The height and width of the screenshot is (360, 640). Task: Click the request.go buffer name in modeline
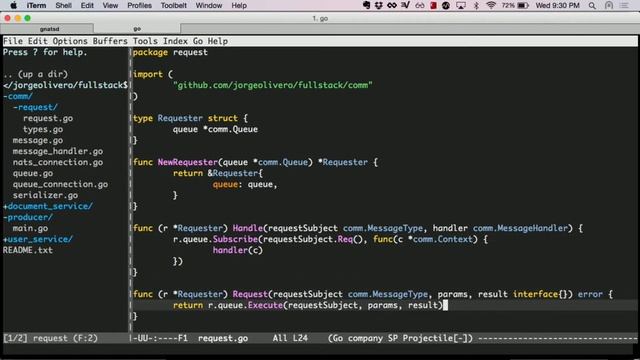pyautogui.click(x=223, y=338)
